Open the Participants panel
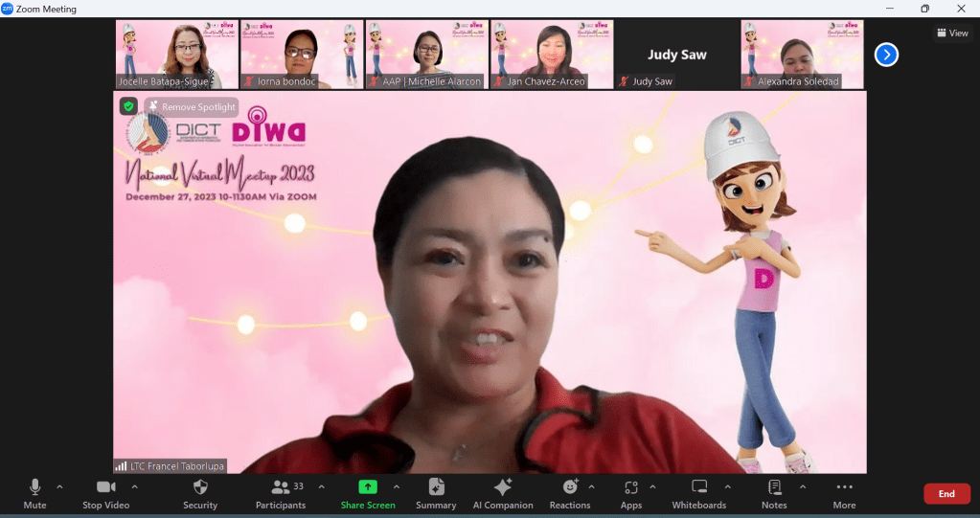980x518 pixels. click(x=281, y=487)
